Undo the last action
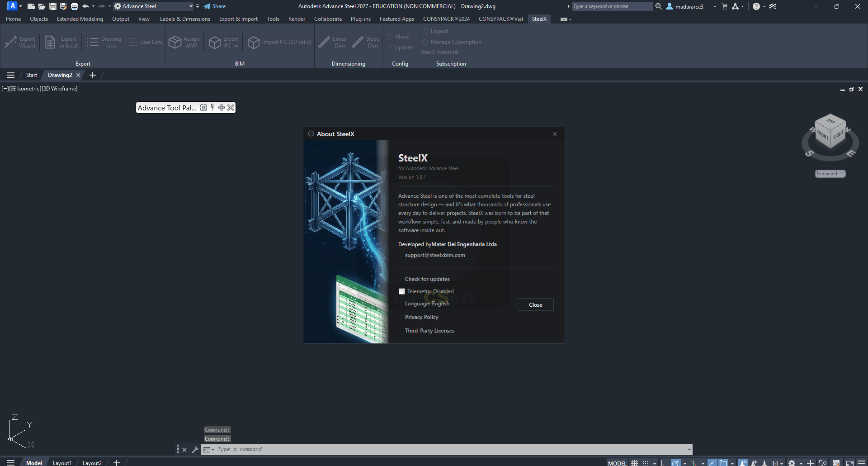The width and height of the screenshot is (868, 466). point(85,6)
